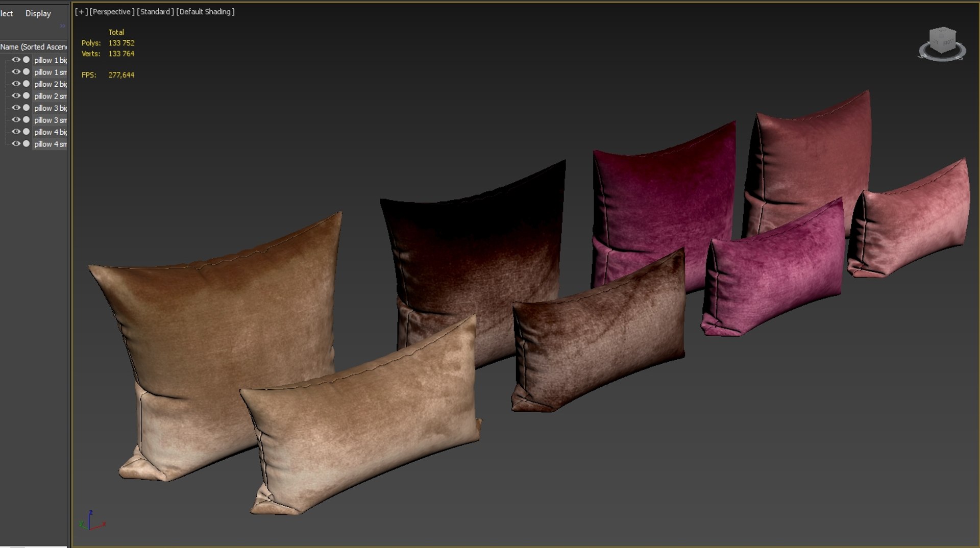Screen dimensions: 980x548
Task: Toggle eye icon of pillow 2 small
Action: click(16, 96)
